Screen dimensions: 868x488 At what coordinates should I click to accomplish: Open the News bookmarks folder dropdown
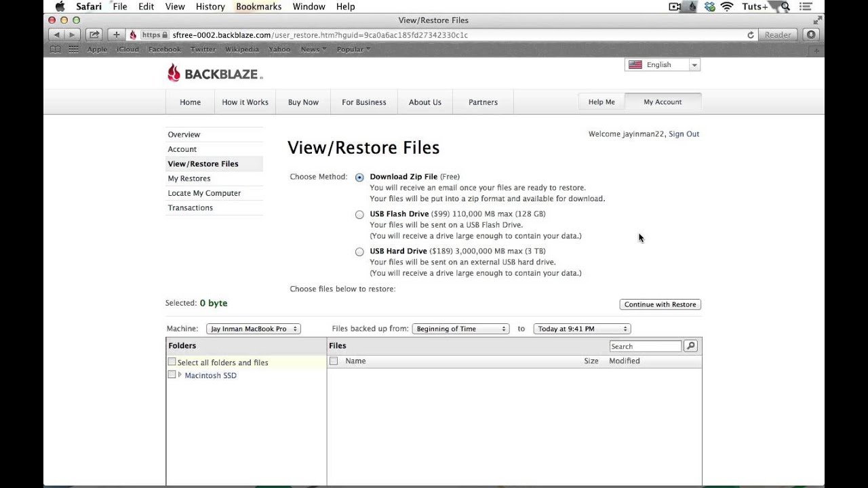pos(313,49)
